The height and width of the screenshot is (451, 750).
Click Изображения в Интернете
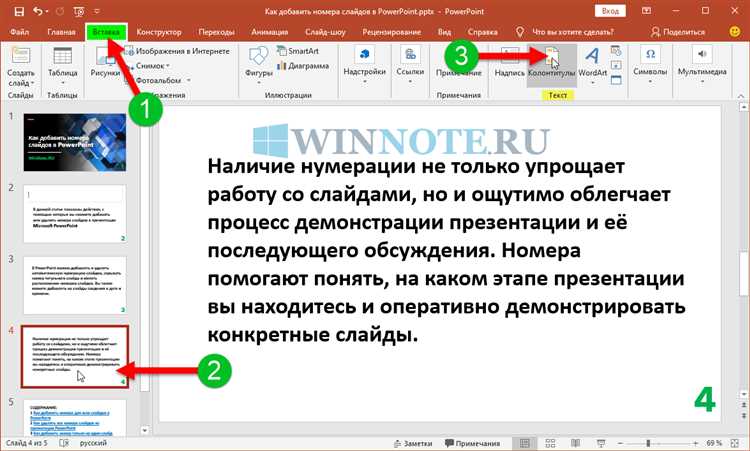point(177,51)
